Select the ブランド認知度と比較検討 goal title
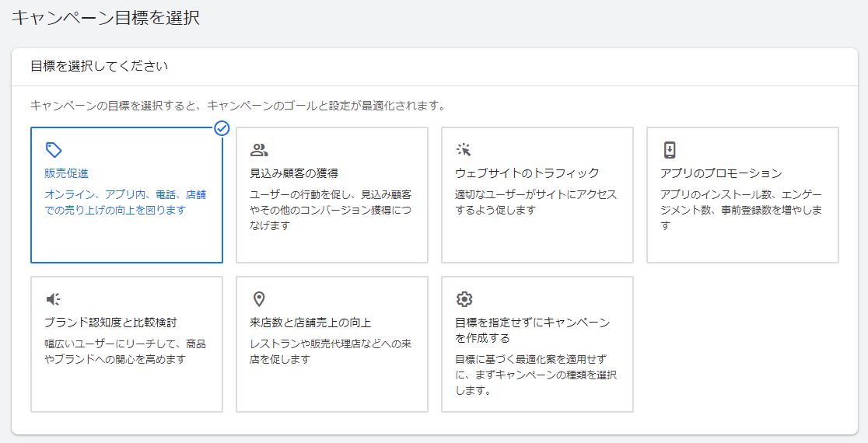Screen dimensions: 868x443 (x=110, y=323)
